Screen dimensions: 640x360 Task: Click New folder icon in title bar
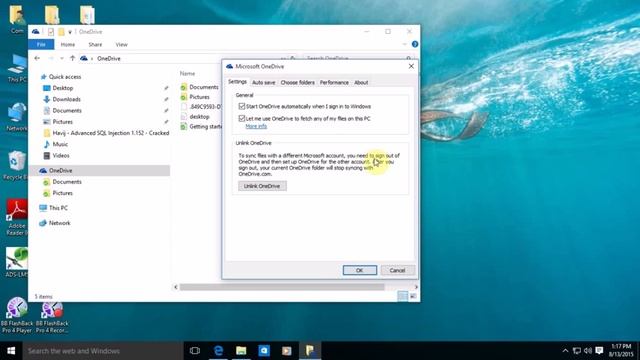[x=61, y=32]
